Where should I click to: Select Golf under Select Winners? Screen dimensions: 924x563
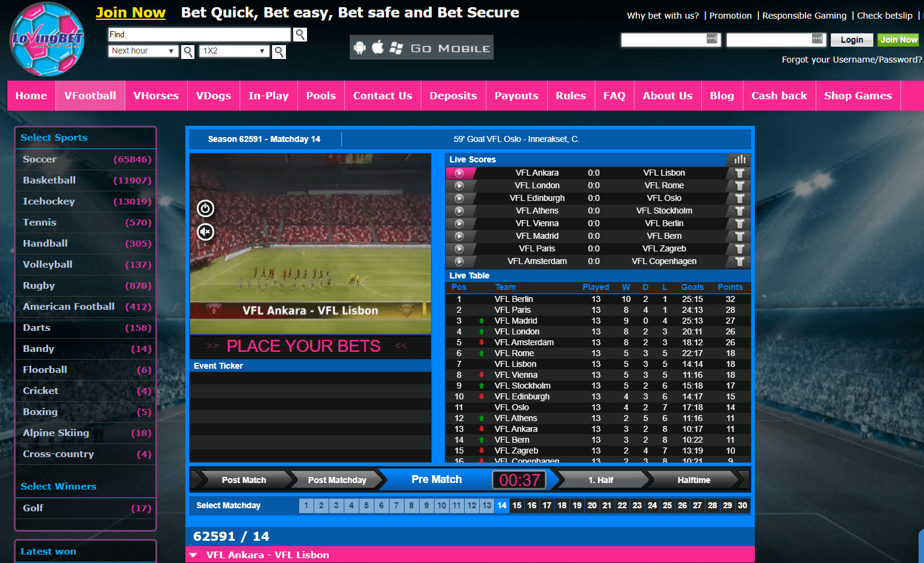coord(85,508)
